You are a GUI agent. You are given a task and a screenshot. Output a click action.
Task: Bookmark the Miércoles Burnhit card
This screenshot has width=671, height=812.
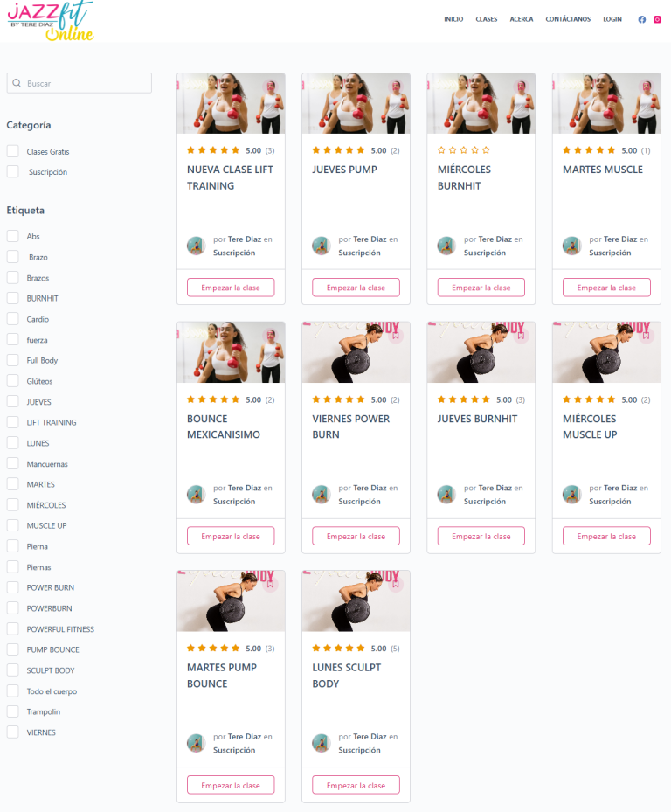point(521,86)
